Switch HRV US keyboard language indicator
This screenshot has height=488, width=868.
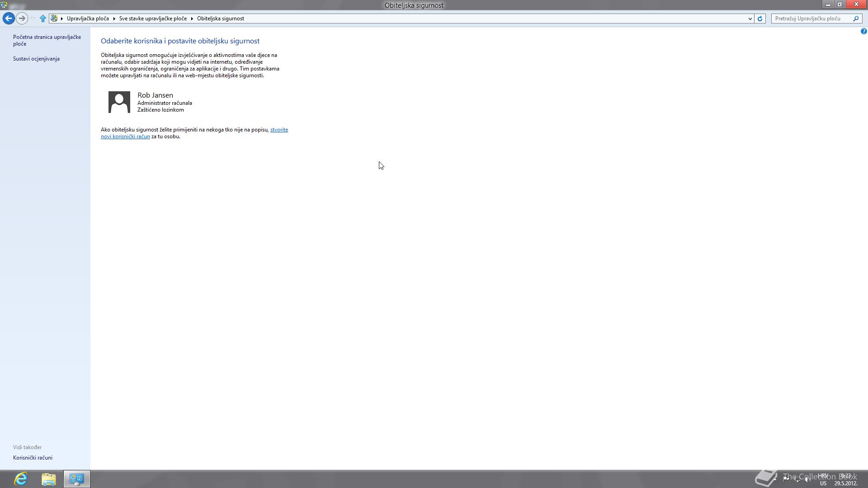(823, 479)
